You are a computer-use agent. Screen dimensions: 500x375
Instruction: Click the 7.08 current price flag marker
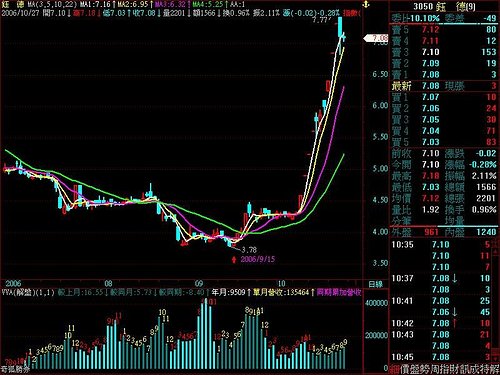pos(376,38)
